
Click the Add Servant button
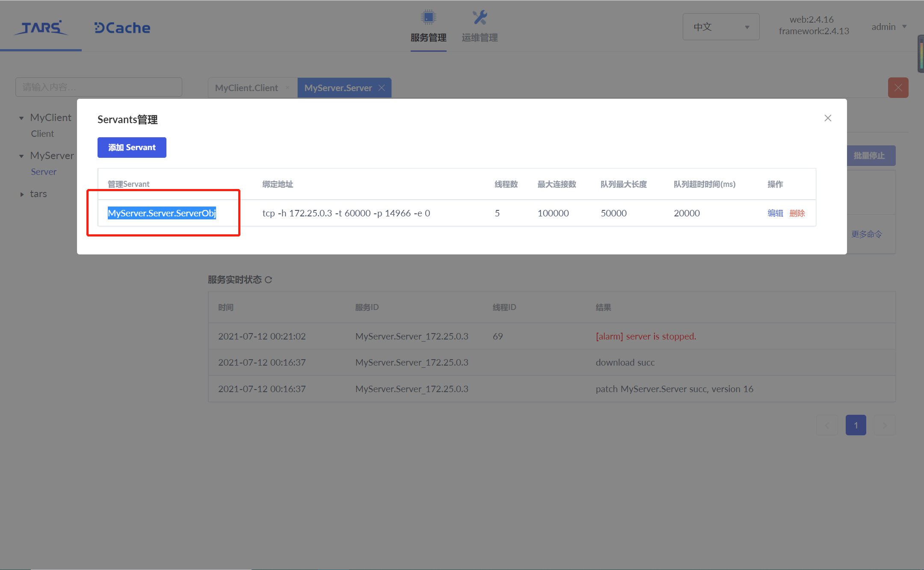(132, 148)
